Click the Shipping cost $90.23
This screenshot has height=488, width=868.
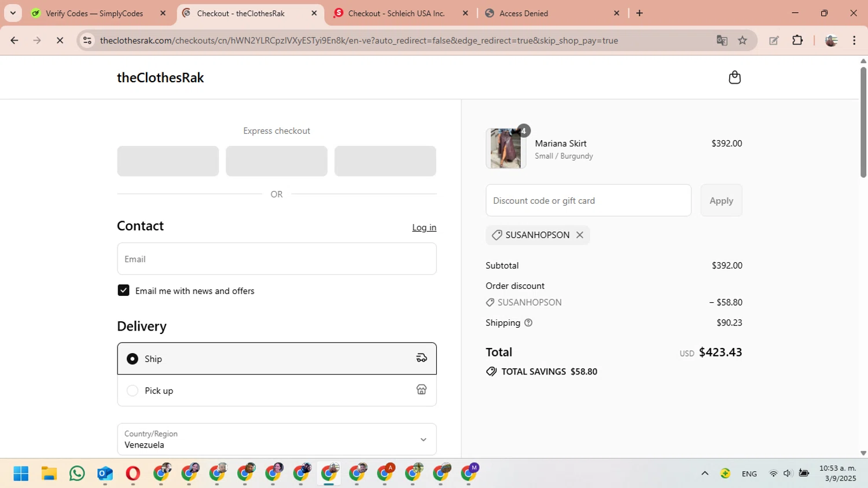pos(729,322)
